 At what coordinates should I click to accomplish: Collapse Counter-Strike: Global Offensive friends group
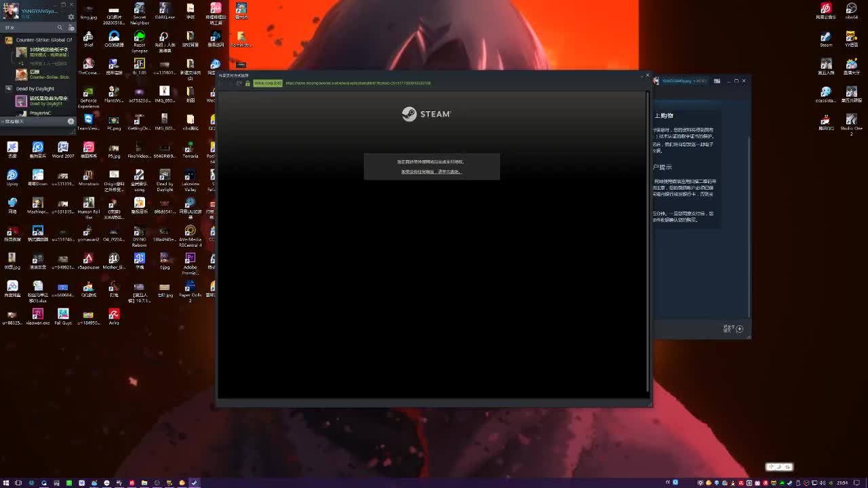(9, 40)
